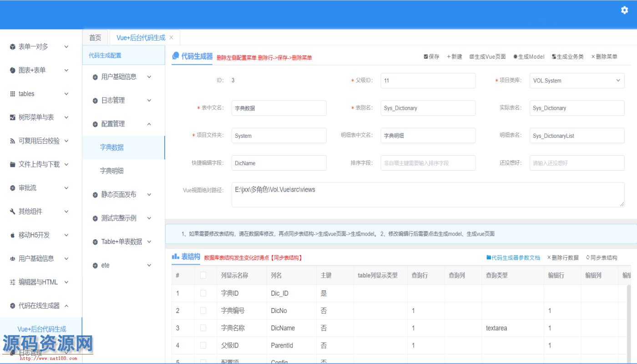This screenshot has width=637, height=364.
Task: Switch to the 首页 tab
Action: 95,38
